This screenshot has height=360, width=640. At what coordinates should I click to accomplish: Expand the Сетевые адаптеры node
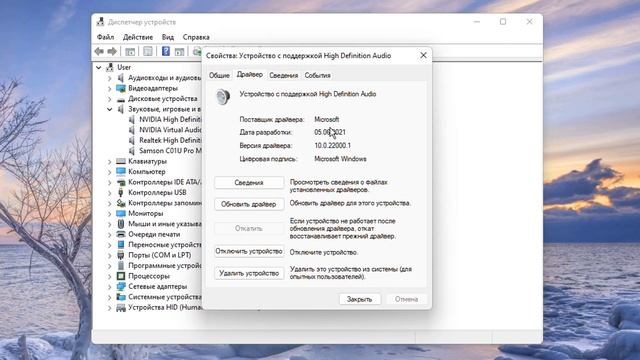[x=109, y=287]
